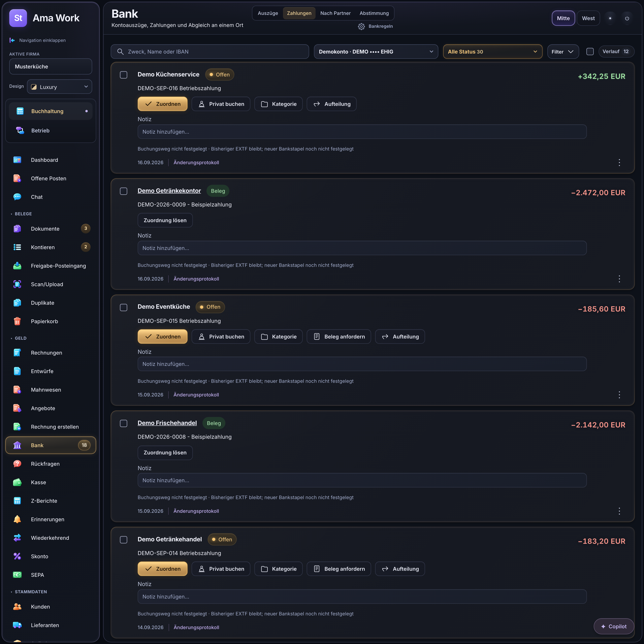Check the Demo Küchenservice payment checkbox
The height and width of the screenshot is (644, 644).
[124, 75]
